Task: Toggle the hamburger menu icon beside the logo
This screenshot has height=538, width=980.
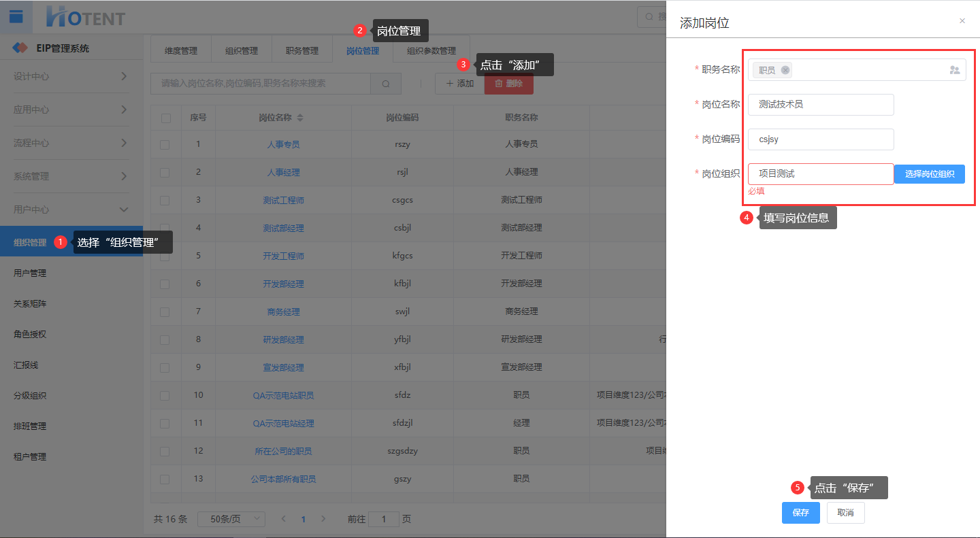Action: point(16,17)
